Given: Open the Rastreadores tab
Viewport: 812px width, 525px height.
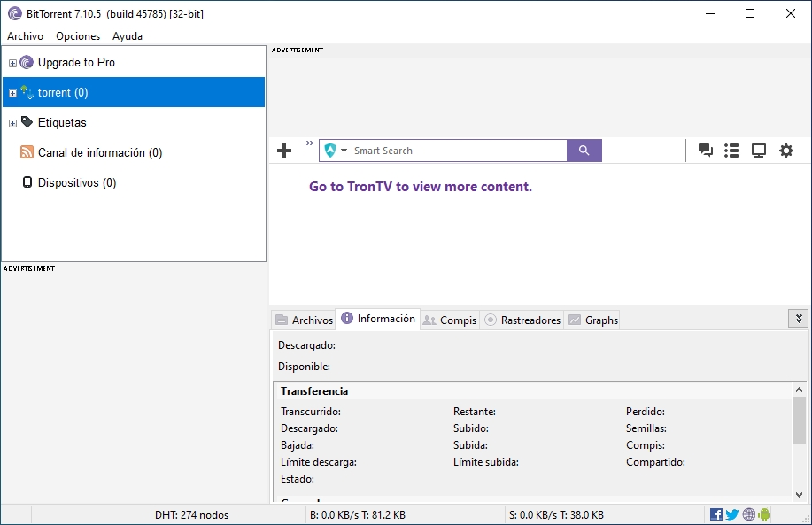Looking at the screenshot, I should pos(522,320).
